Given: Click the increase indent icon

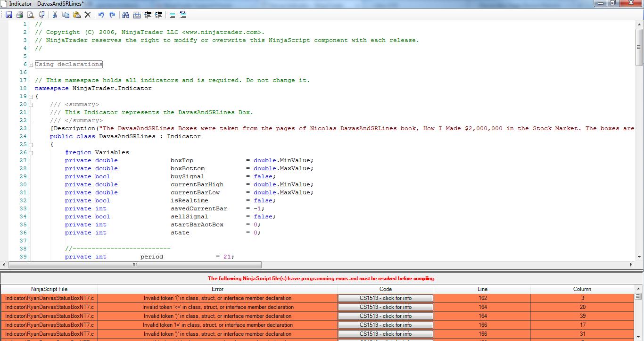Looking at the screenshot, I should [x=159, y=15].
